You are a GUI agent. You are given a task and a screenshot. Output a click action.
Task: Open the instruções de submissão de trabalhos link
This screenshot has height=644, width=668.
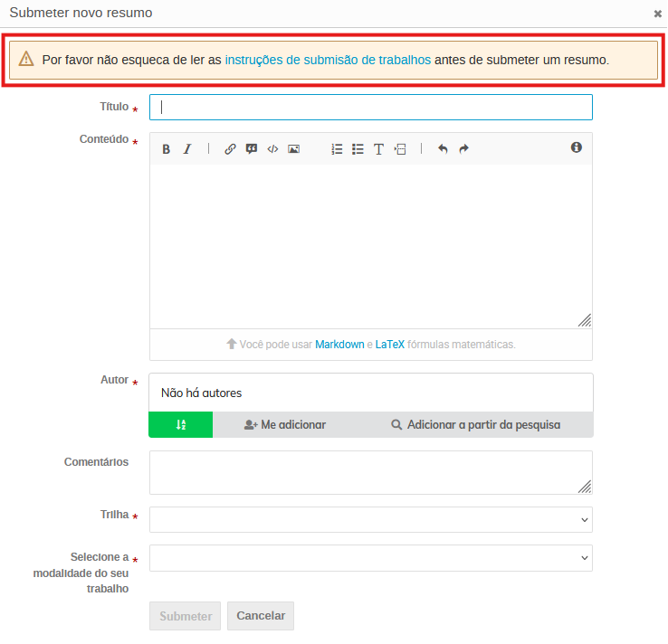pyautogui.click(x=328, y=60)
